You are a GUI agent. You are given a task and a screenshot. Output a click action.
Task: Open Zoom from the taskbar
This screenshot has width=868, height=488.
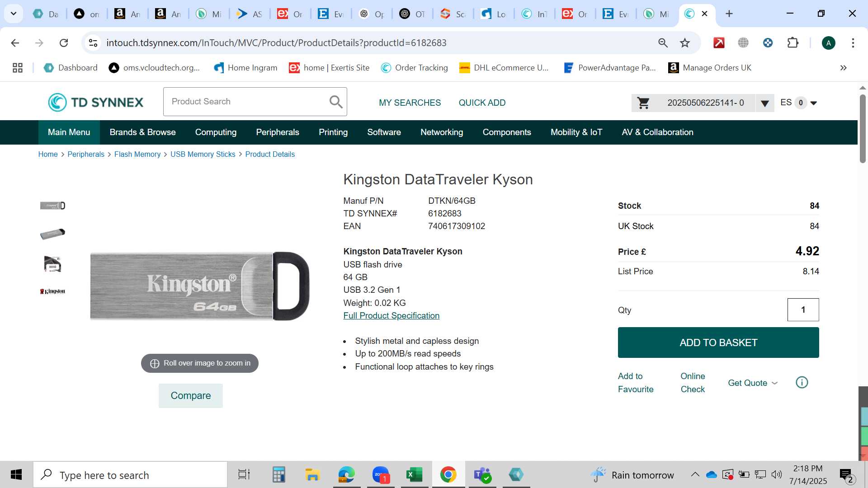[381, 475]
